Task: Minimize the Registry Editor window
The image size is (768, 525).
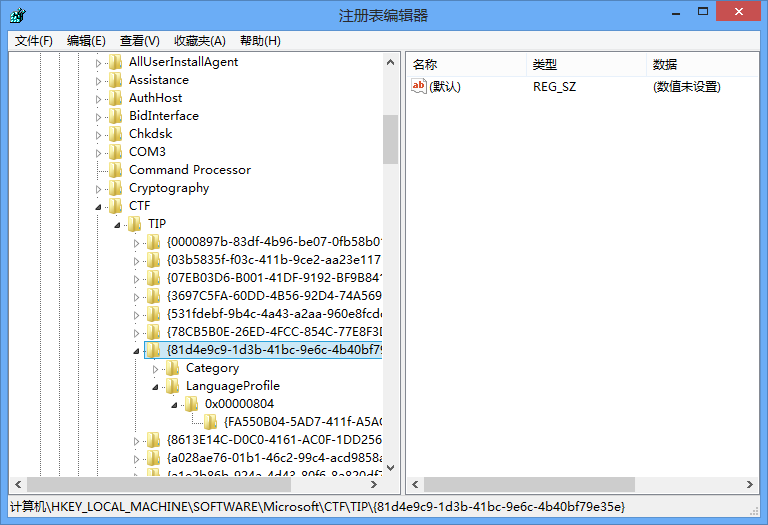Action: [676, 13]
